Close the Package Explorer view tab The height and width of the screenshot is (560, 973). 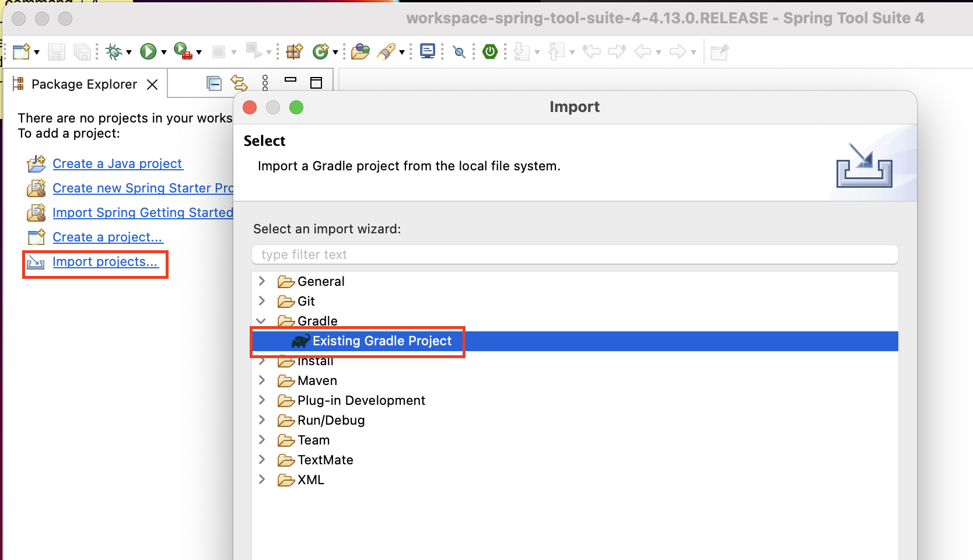pyautogui.click(x=152, y=85)
